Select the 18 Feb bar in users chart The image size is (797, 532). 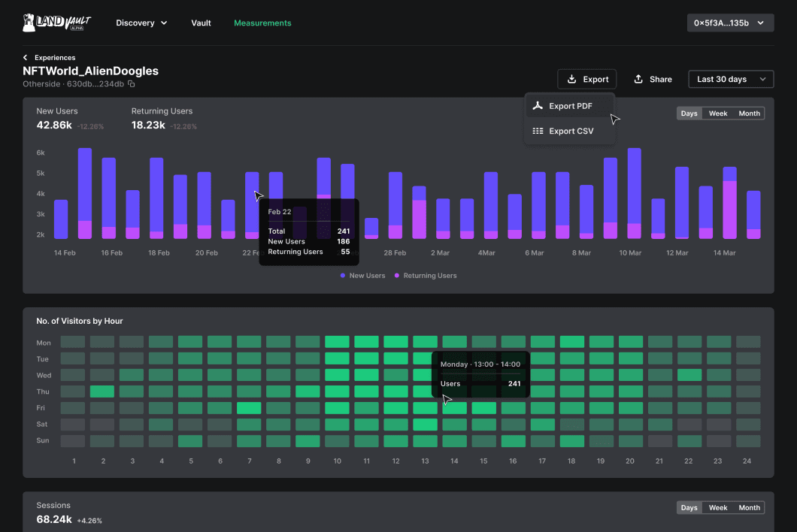click(x=156, y=198)
